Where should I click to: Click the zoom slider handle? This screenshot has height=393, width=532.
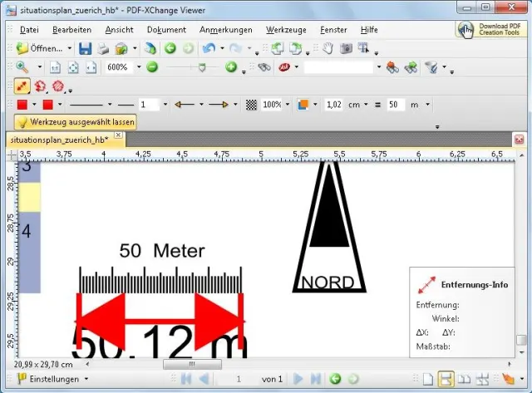click(x=202, y=67)
